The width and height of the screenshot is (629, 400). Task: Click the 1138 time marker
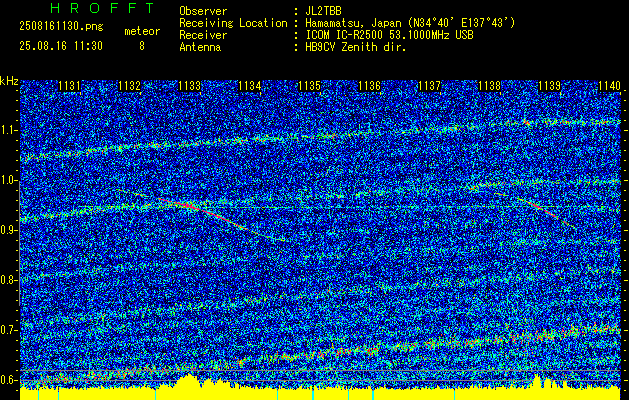(490, 86)
